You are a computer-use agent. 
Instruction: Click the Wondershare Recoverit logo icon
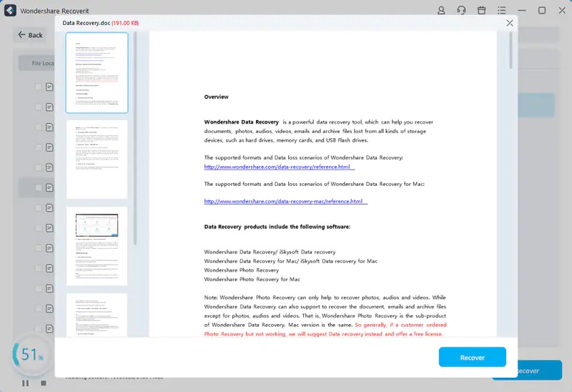click(9, 11)
